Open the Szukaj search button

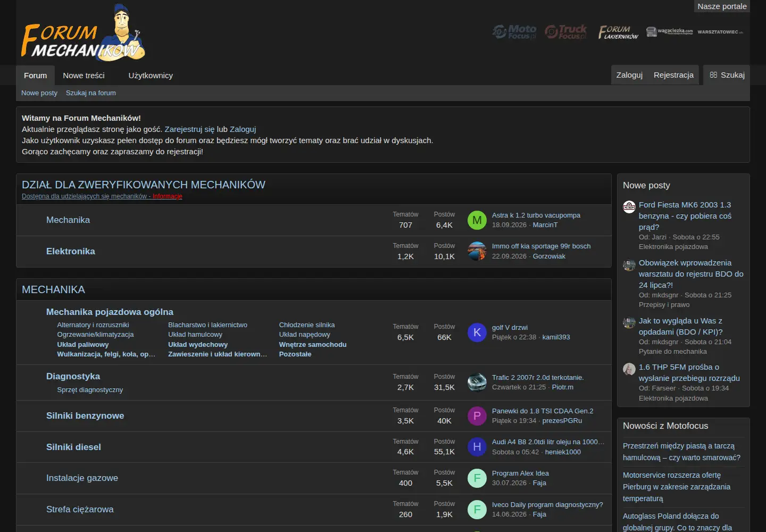(x=727, y=75)
